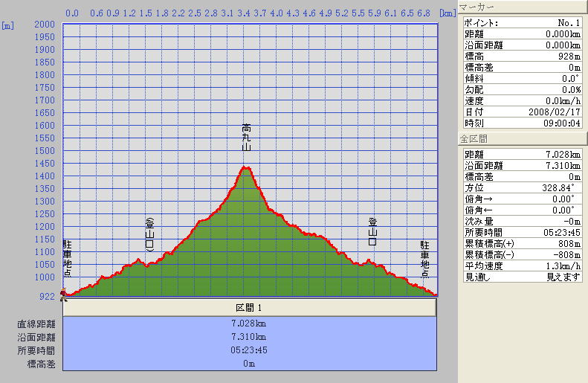Click the 日付 2008/02/17 value
This screenshot has height=383, width=588.
[x=555, y=112]
